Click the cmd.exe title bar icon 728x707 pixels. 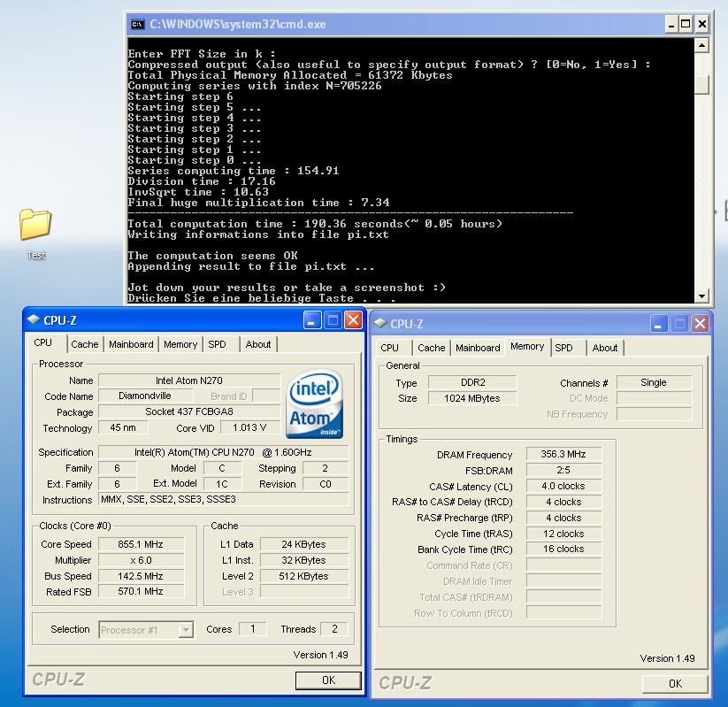(x=137, y=24)
